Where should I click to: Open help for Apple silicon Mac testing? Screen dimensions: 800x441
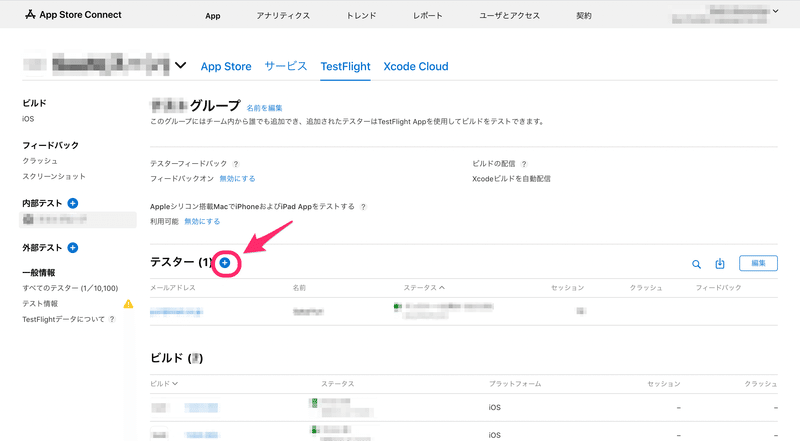[x=363, y=207]
